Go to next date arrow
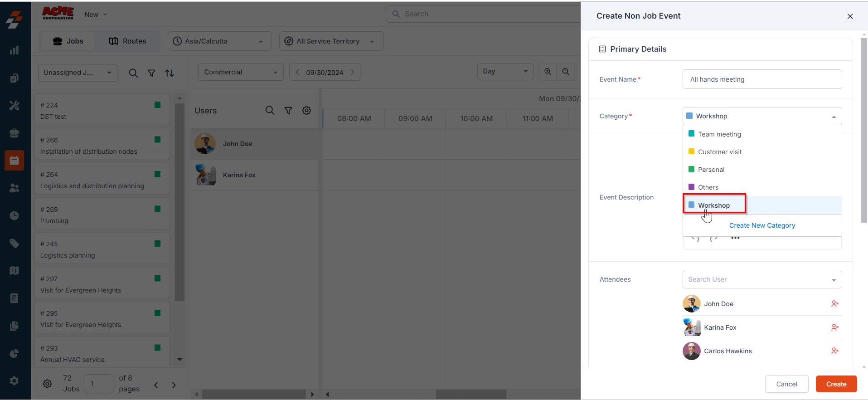This screenshot has width=868, height=400. click(353, 72)
